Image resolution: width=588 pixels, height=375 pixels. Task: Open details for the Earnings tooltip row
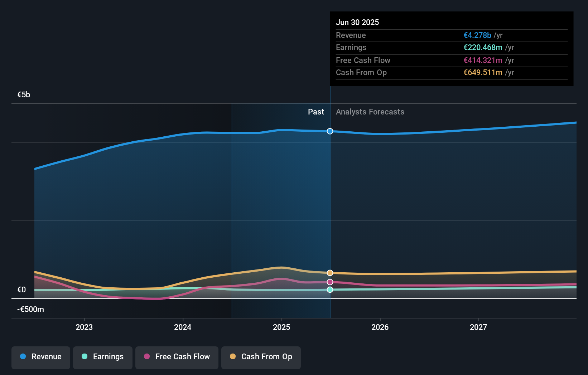[x=452, y=48]
